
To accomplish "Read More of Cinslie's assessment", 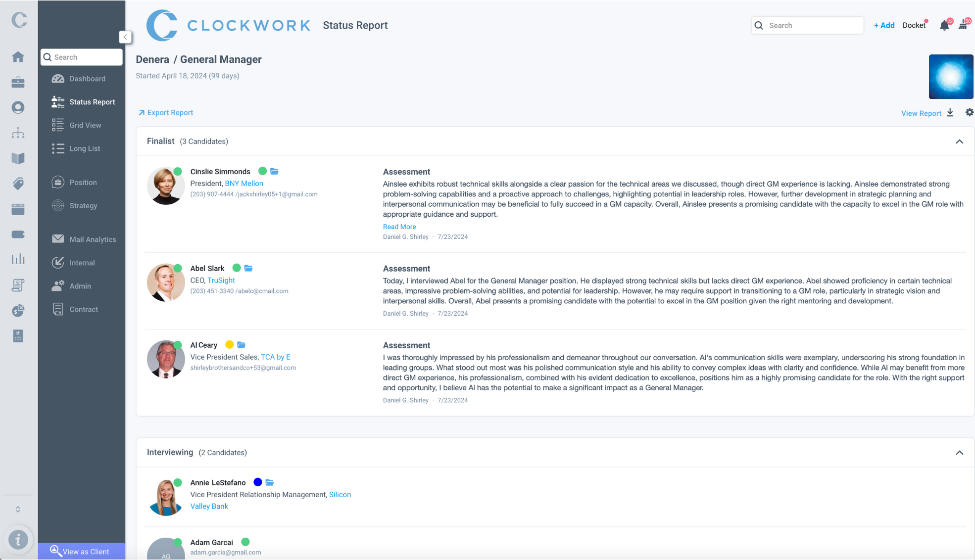I will [399, 227].
